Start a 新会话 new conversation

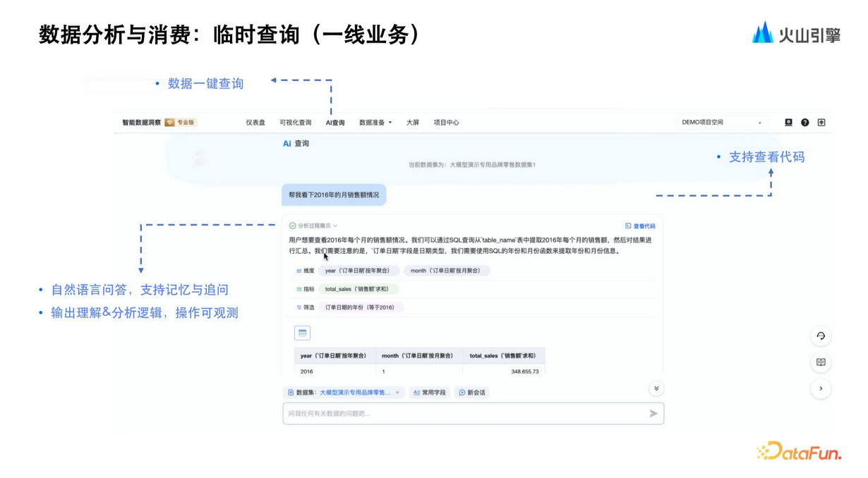(472, 393)
